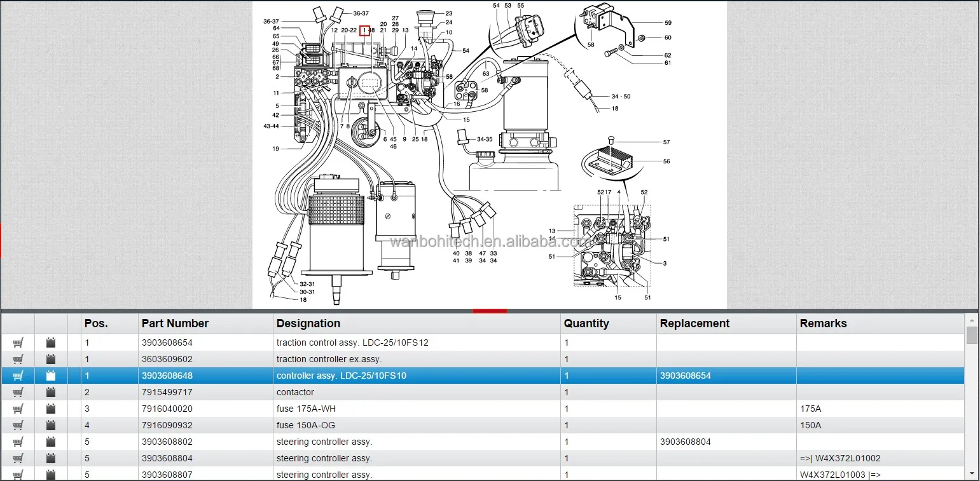Open clipboard icon for fuse 7916040020
This screenshot has width=980, height=481.
click(51, 409)
